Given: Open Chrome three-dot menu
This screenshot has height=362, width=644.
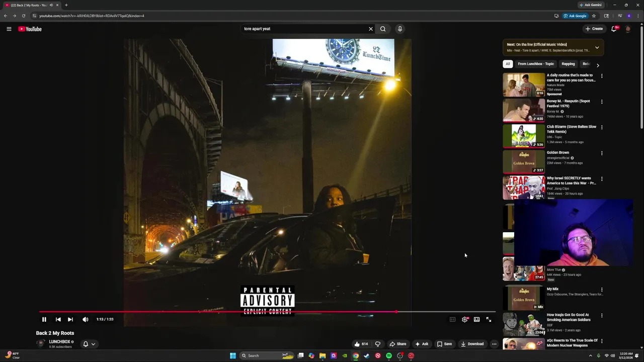Looking at the screenshot, I should (637, 16).
